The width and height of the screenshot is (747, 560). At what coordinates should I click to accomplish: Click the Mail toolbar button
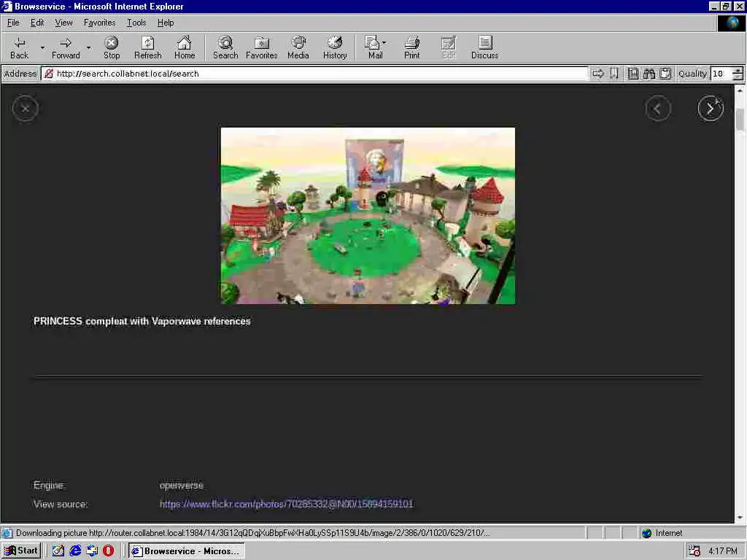(374, 47)
